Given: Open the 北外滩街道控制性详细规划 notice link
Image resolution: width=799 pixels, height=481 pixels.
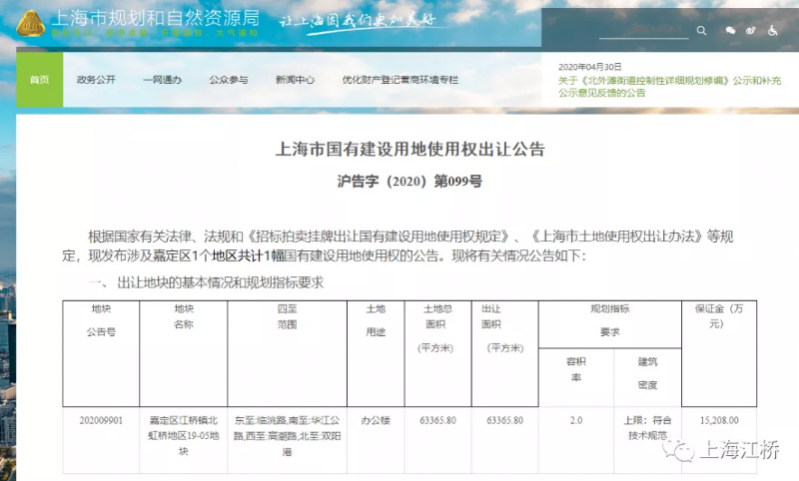Looking at the screenshot, I should click(670, 87).
